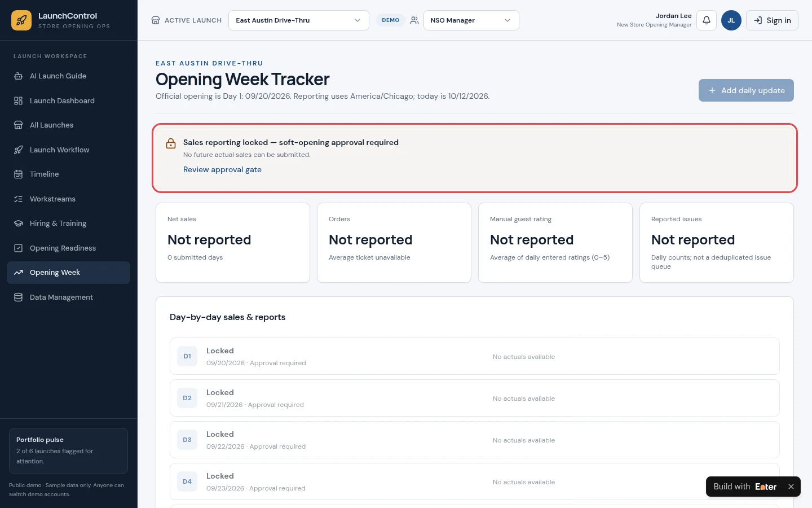Click the Timeline calendar icon
812x508 pixels.
[18, 174]
